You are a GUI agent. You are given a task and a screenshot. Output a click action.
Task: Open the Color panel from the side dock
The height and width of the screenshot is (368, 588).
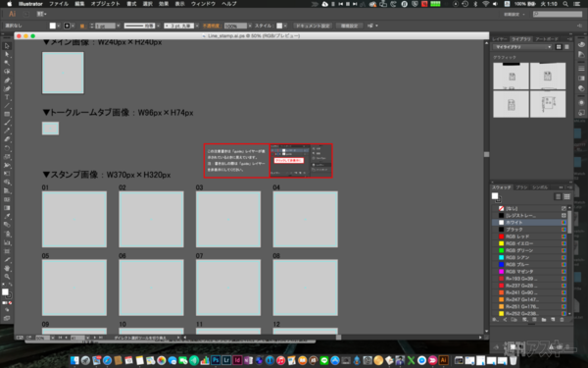click(581, 44)
